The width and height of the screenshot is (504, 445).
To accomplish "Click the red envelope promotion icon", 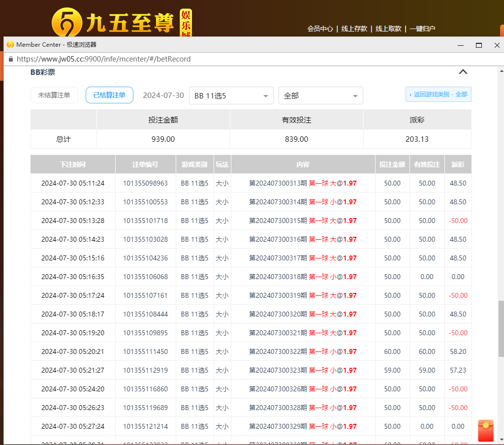I will pos(485,430).
